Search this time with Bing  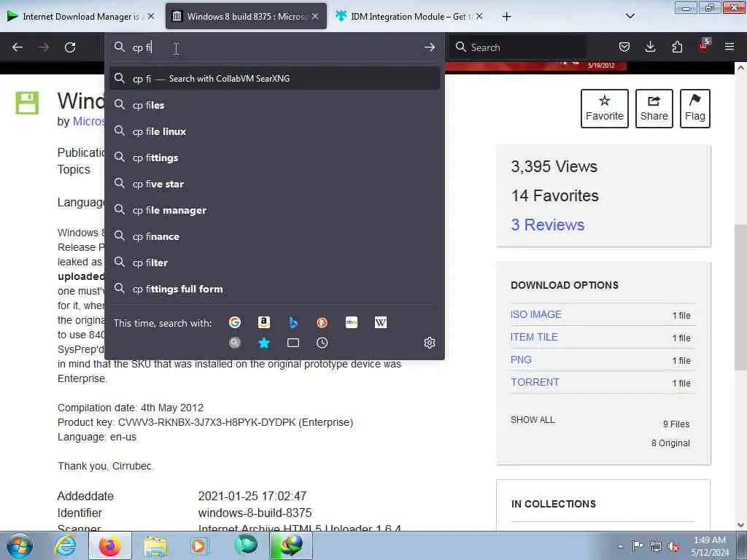(x=293, y=322)
